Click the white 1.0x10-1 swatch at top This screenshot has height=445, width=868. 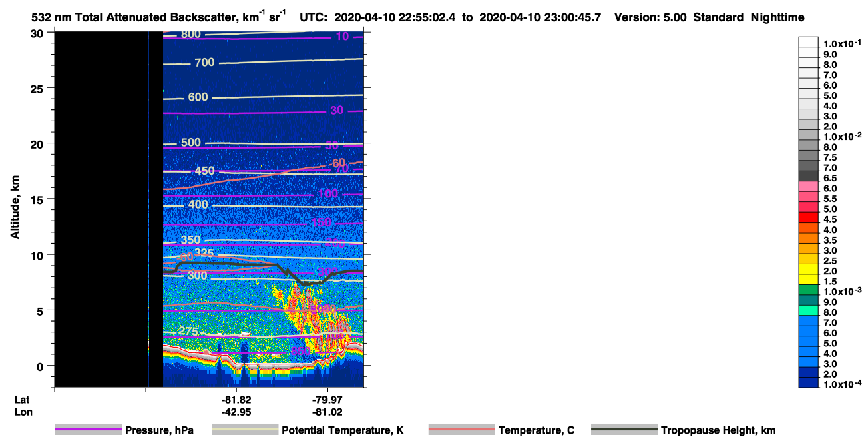click(809, 42)
